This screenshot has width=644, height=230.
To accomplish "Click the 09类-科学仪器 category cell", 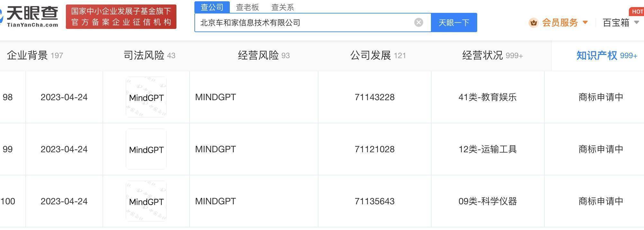I will pyautogui.click(x=487, y=201).
